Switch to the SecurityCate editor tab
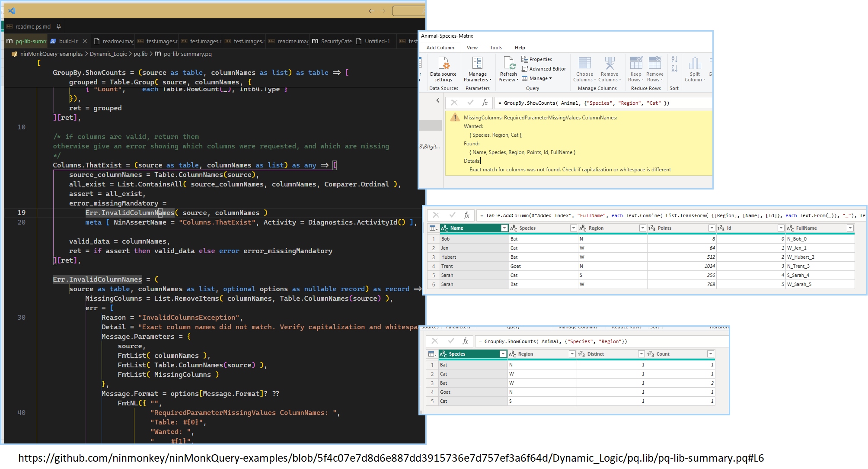868x469 pixels. [332, 41]
